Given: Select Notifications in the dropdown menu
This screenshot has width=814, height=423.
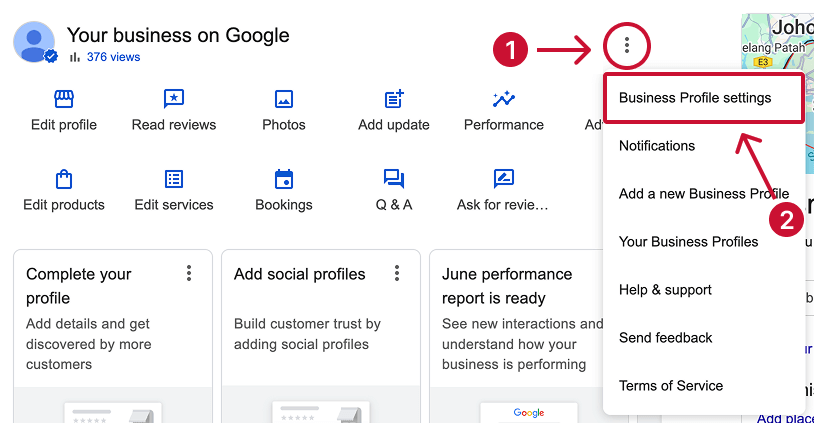Looking at the screenshot, I should click(704, 146).
